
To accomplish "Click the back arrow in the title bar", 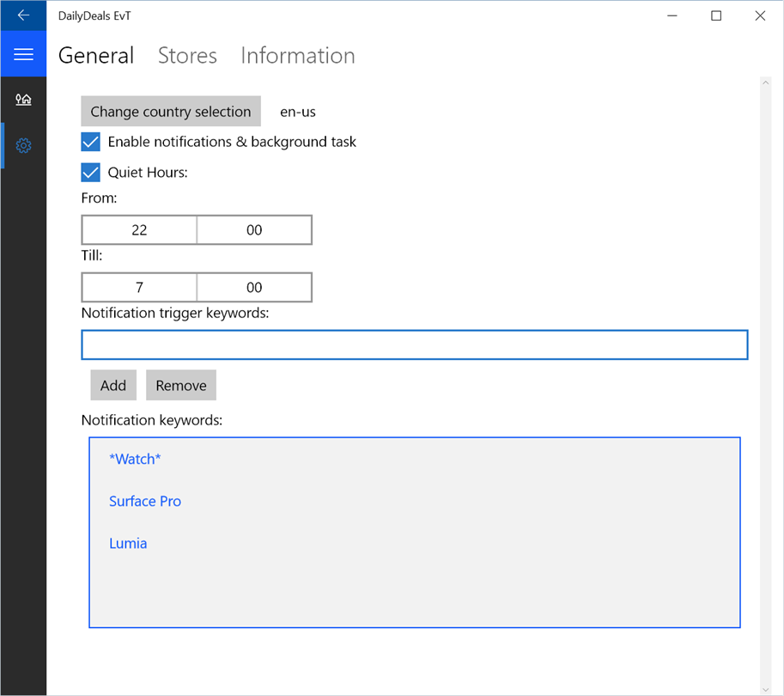I will [x=23, y=15].
